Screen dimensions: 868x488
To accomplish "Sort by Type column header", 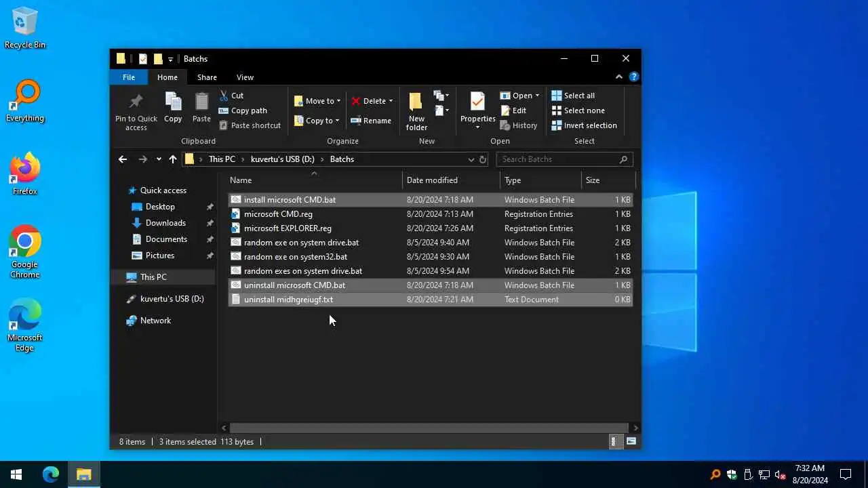I will (x=541, y=180).
